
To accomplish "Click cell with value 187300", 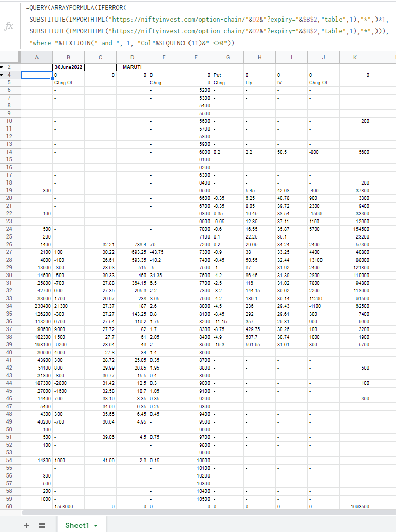I will point(37,383).
